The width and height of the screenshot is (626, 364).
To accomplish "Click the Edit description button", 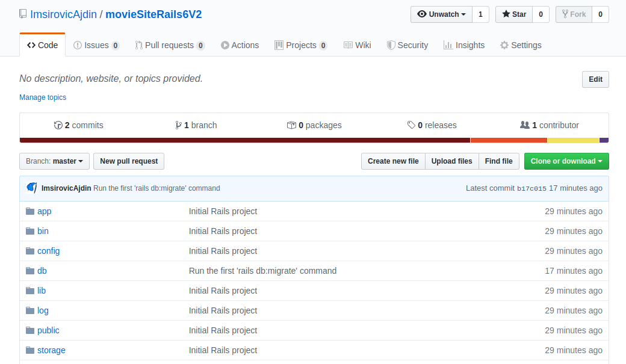I will [x=595, y=79].
